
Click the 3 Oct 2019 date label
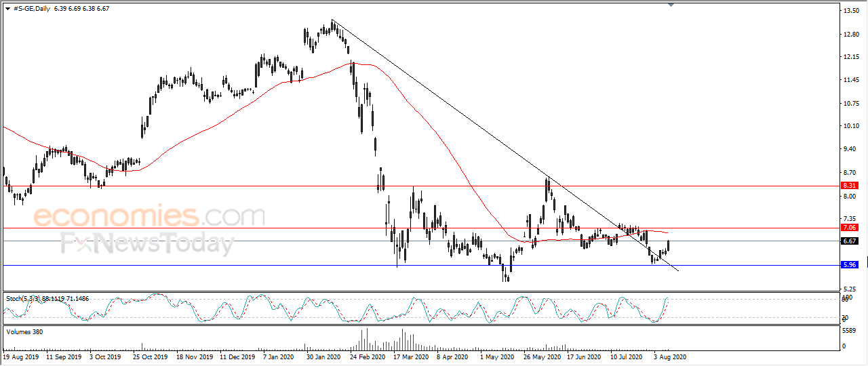[104, 356]
